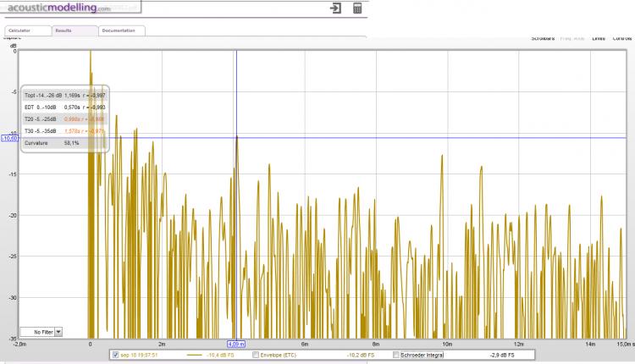
Task: Open the Limits settings
Action: point(599,39)
